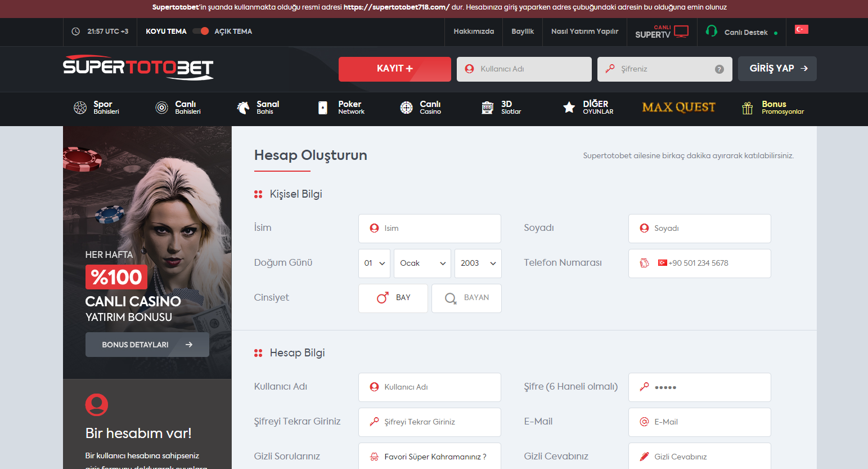The height and width of the screenshot is (469, 868).
Task: Click the Telefon Numarası input field
Action: tap(700, 263)
